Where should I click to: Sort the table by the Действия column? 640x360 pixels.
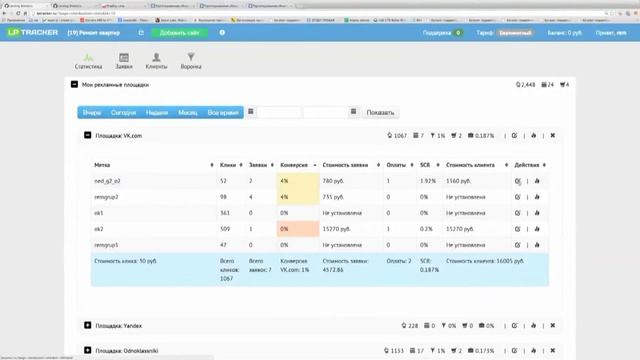[x=530, y=165]
